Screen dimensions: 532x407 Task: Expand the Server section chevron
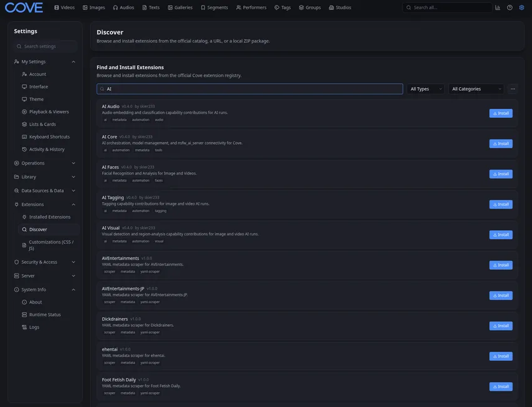tap(73, 276)
